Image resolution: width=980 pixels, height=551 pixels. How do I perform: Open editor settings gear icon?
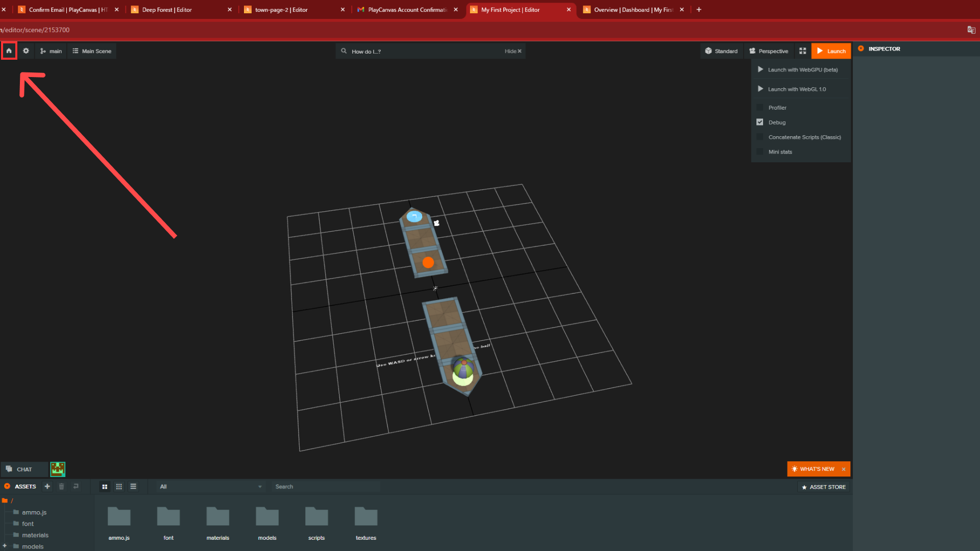tap(26, 51)
